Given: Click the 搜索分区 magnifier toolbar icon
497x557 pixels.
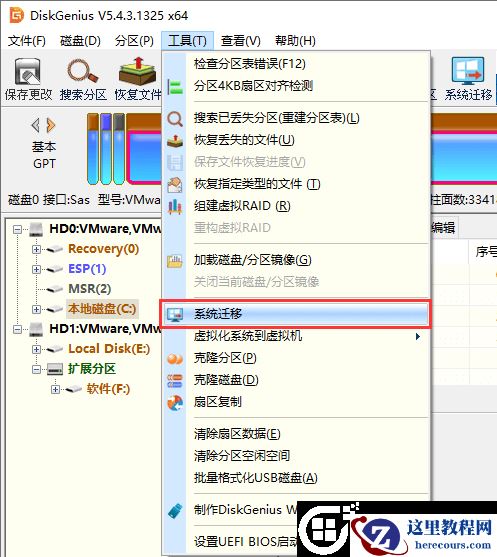Looking at the screenshot, I should (x=82, y=71).
